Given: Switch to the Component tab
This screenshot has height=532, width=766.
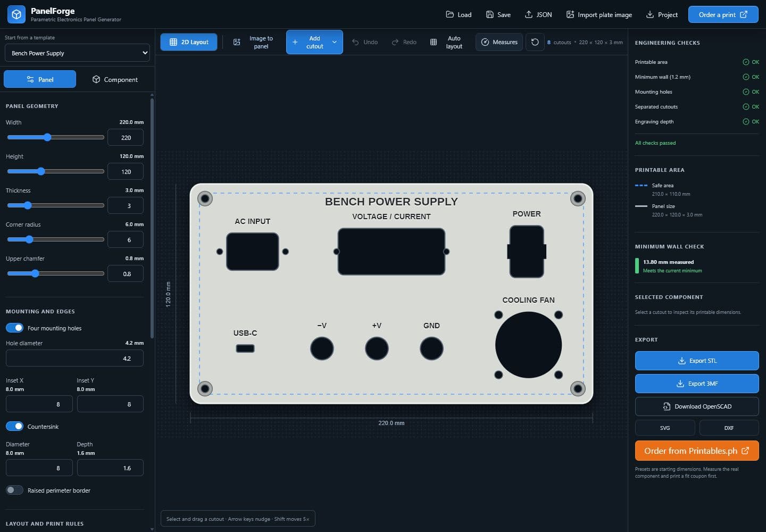Looking at the screenshot, I should click(x=115, y=79).
